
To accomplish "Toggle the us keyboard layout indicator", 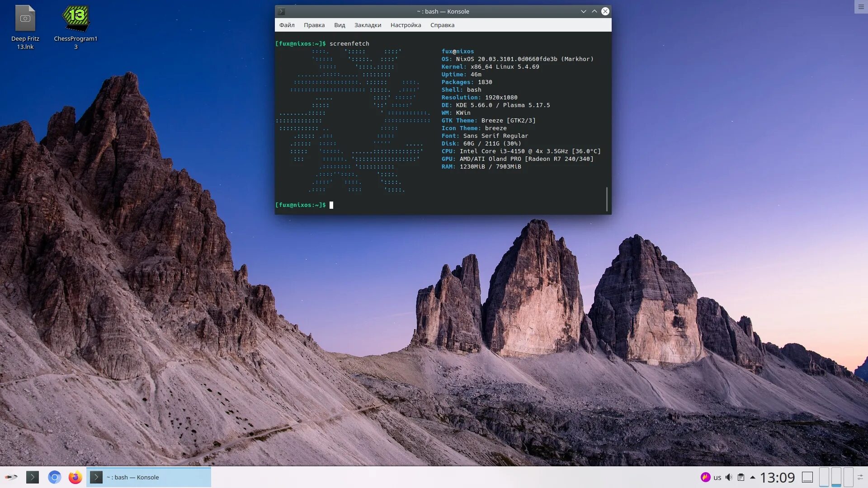I will pyautogui.click(x=717, y=477).
